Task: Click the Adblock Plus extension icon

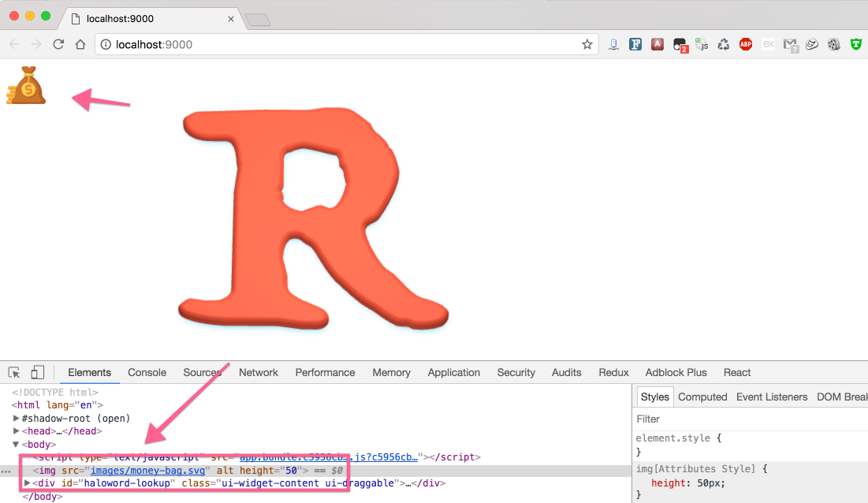Action: pyautogui.click(x=745, y=45)
